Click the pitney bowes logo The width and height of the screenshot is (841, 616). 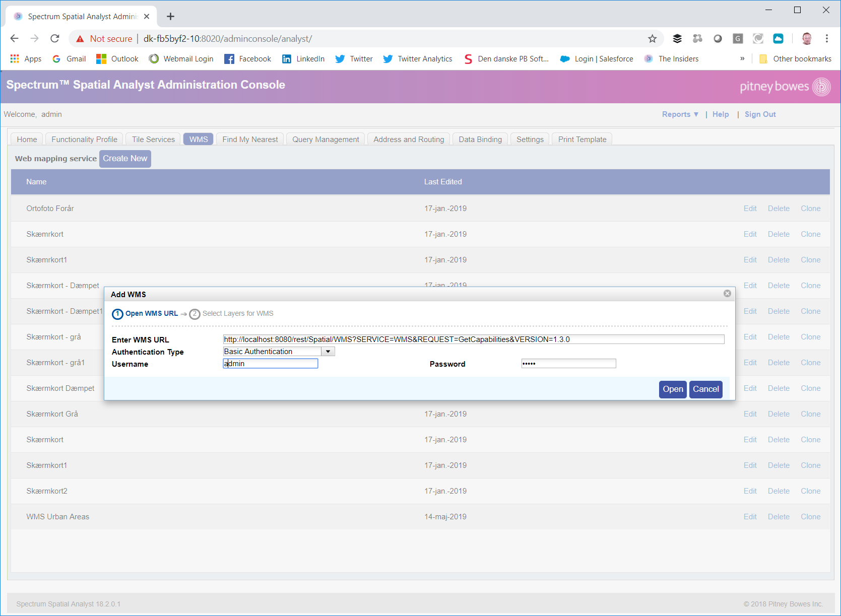(785, 87)
